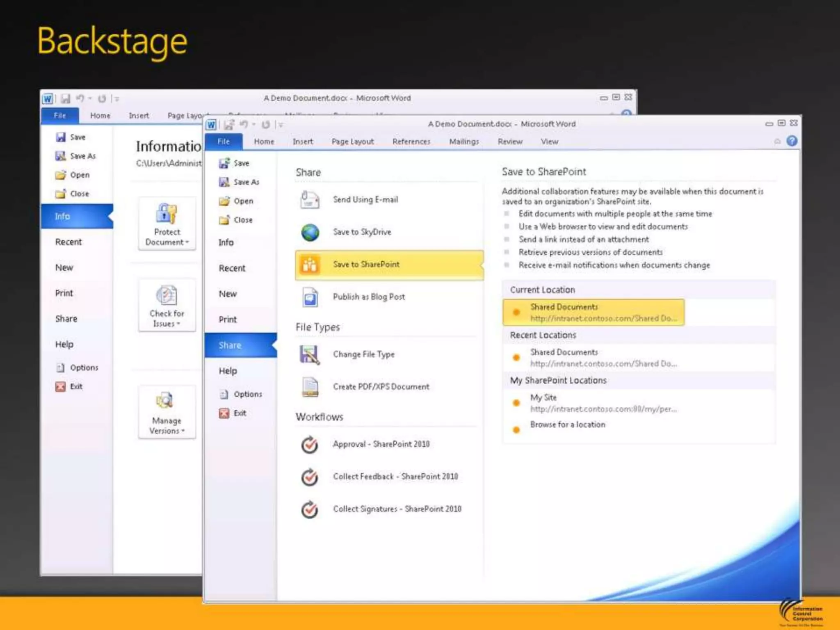Screen dimensions: 840x630
Task: Switch to the References ribbon tab
Action: click(x=411, y=142)
